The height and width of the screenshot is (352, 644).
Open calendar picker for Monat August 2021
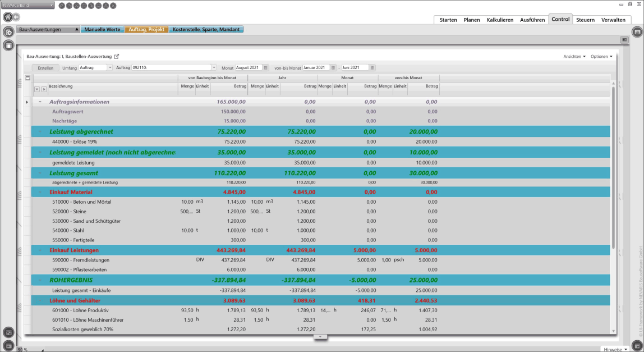266,68
